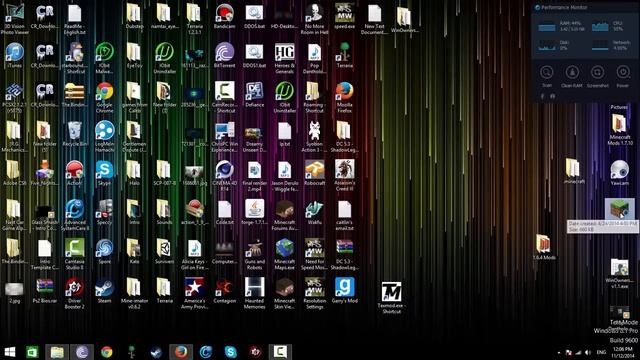
Task: Click the volume icon in system tray
Action: pos(588,352)
